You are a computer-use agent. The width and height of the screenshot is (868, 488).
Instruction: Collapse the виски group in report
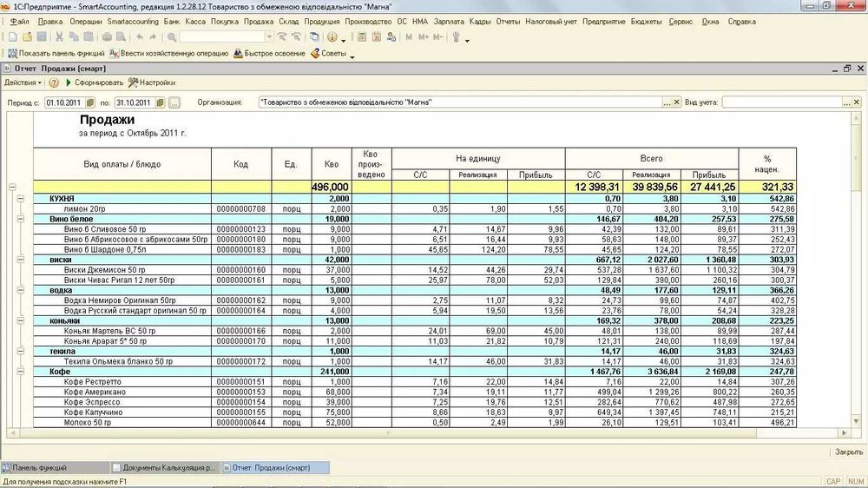tap(21, 259)
